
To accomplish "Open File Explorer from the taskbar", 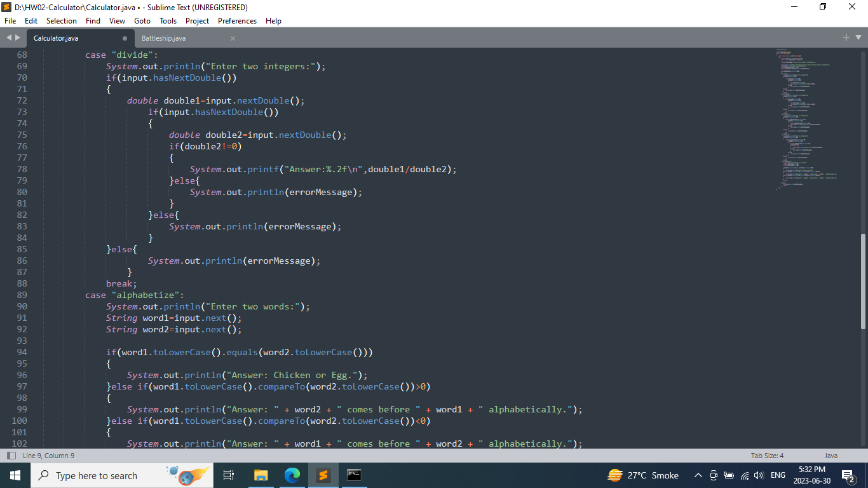I will [x=261, y=475].
